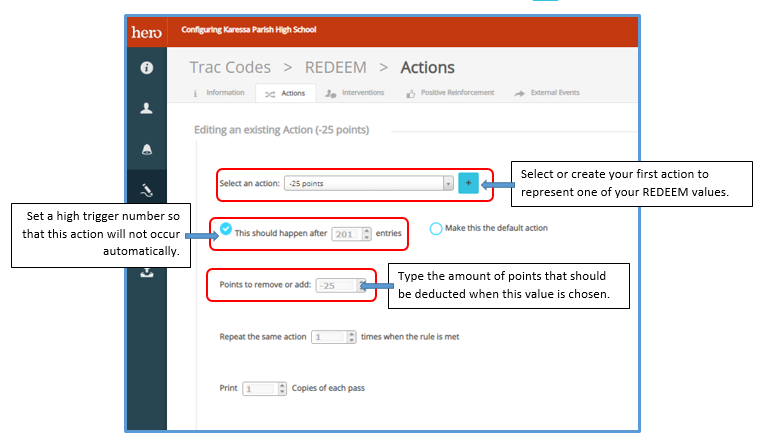Switch to the Information tab
The width and height of the screenshot is (763, 440).
(219, 93)
